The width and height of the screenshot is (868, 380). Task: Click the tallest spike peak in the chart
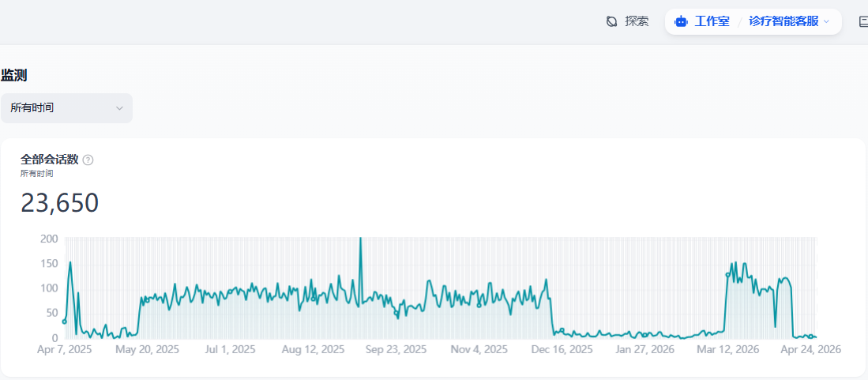[360, 239]
